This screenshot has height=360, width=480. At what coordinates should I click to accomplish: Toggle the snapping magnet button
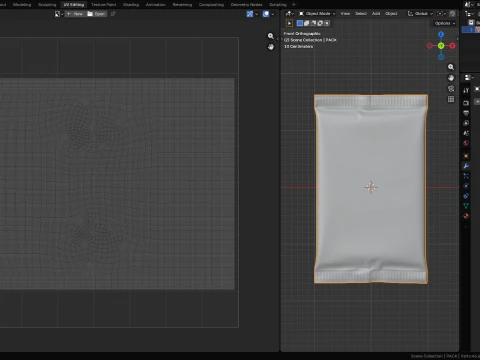452,14
